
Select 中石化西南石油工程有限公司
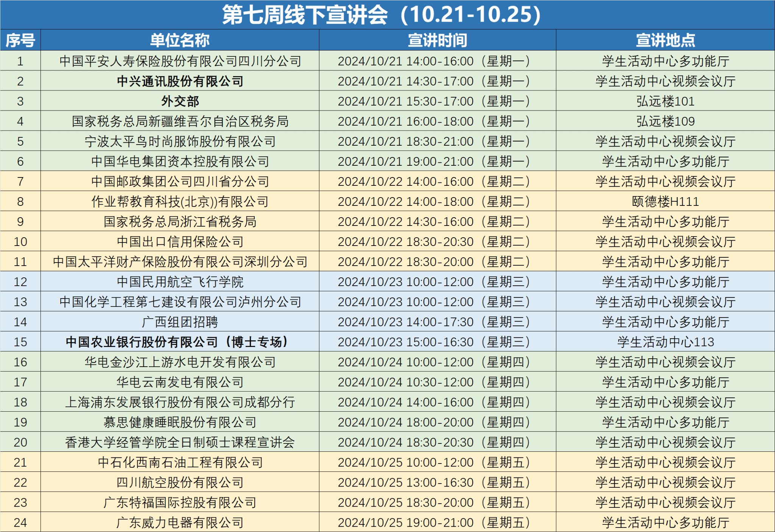(x=180, y=462)
